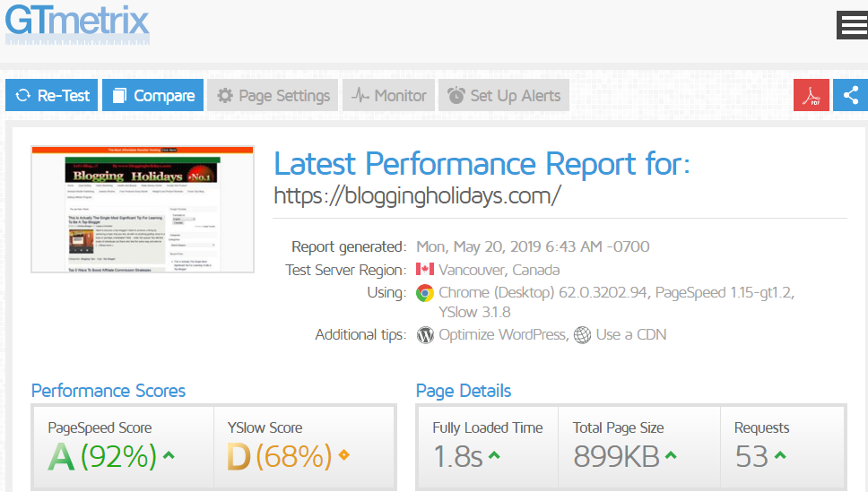Click the Monitor button
The image size is (868, 492).
pyautogui.click(x=390, y=96)
